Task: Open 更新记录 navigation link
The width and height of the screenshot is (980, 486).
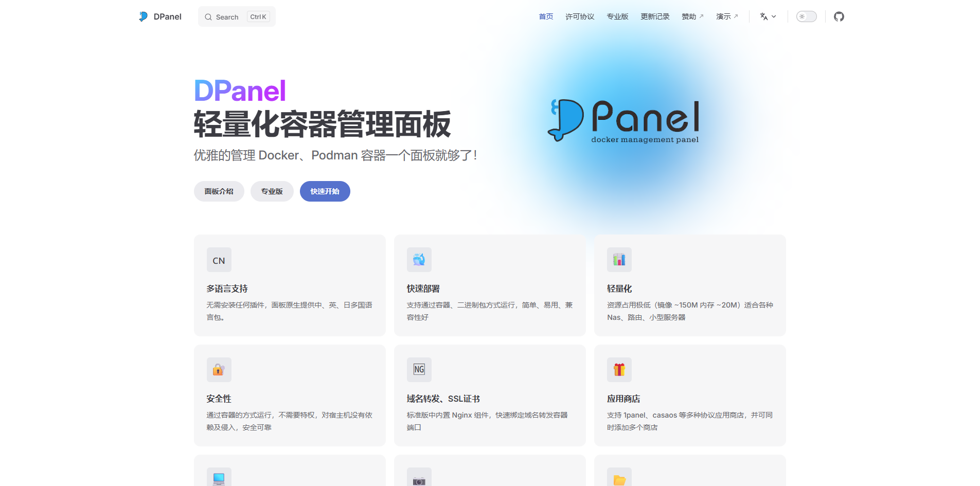Action: [x=655, y=16]
